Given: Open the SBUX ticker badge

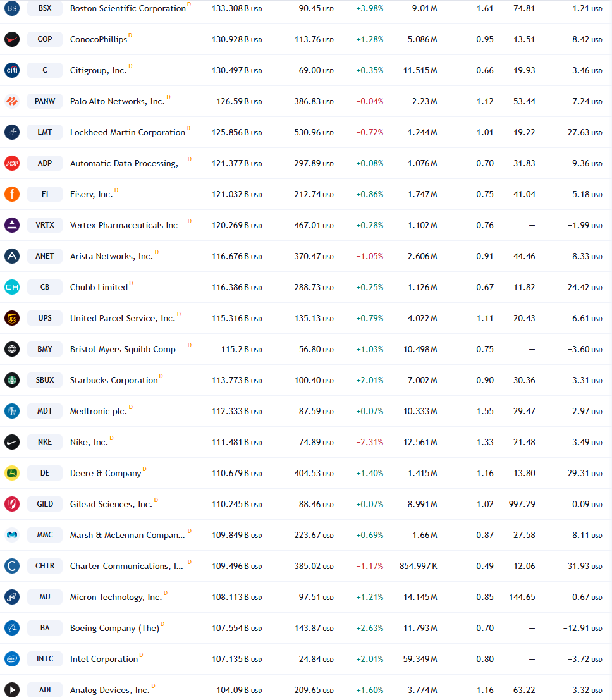Looking at the screenshot, I should point(45,380).
